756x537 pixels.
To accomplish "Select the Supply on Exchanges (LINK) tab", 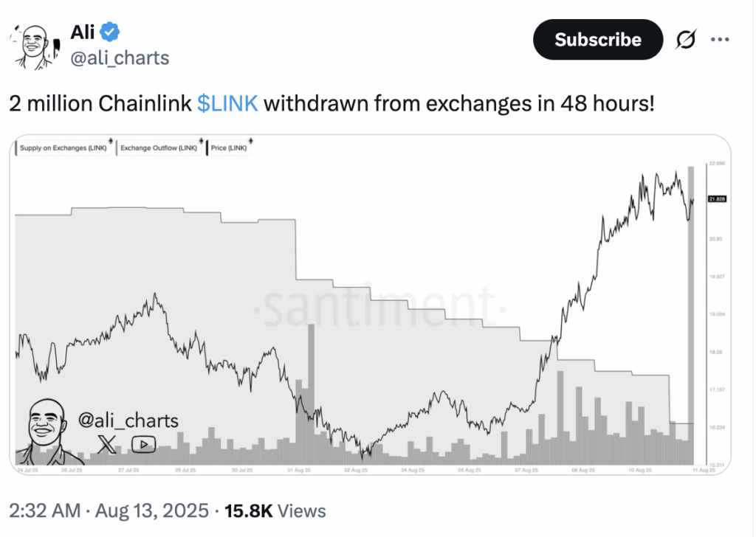I will [63, 148].
